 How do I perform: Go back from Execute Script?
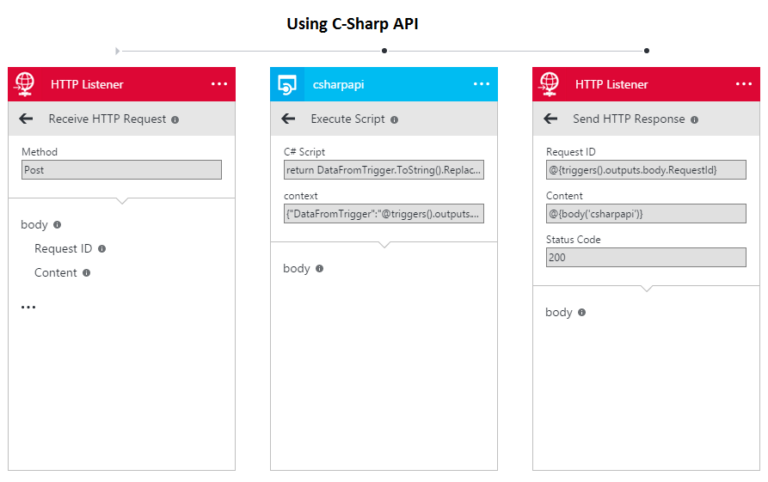(x=288, y=119)
